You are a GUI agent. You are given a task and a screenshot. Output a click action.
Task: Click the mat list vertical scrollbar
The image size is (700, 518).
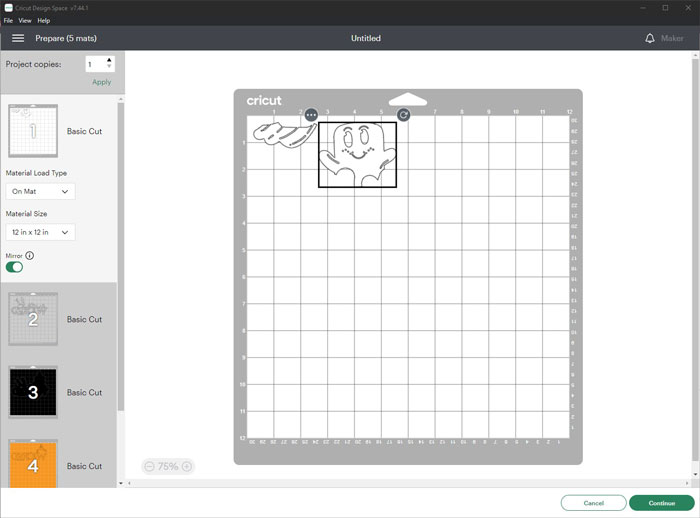click(121, 257)
